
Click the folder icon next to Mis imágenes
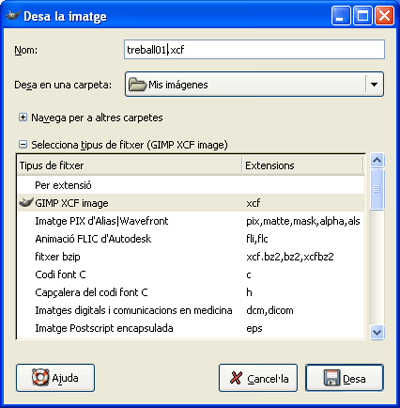[137, 84]
